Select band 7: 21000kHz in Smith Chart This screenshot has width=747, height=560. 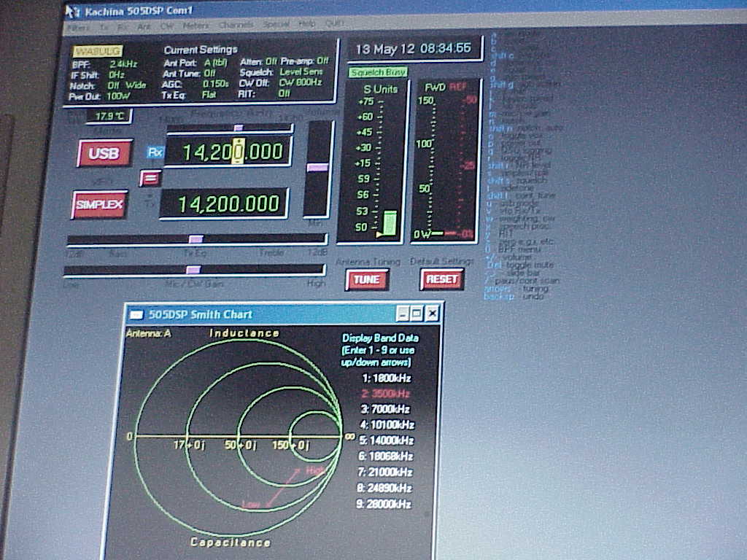(x=385, y=472)
